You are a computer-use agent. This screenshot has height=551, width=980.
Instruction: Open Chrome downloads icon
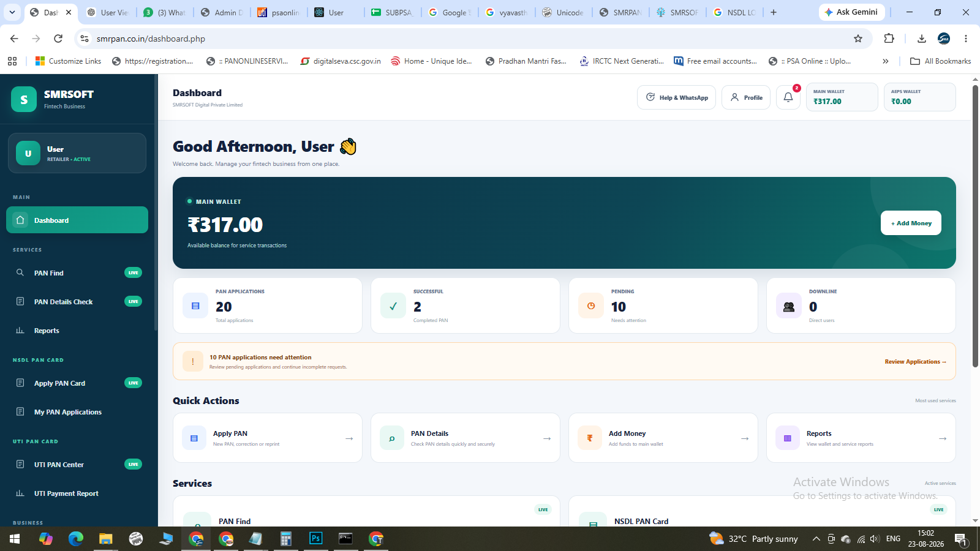coord(921,39)
